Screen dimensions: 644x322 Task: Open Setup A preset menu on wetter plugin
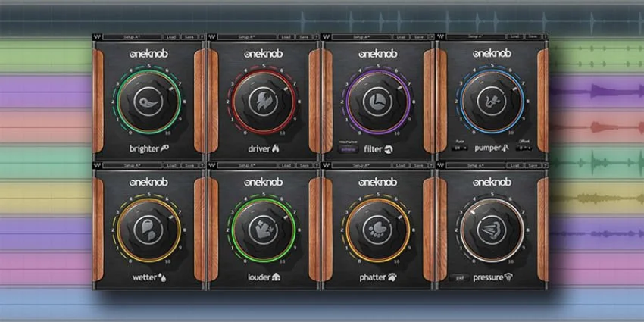click(x=133, y=165)
